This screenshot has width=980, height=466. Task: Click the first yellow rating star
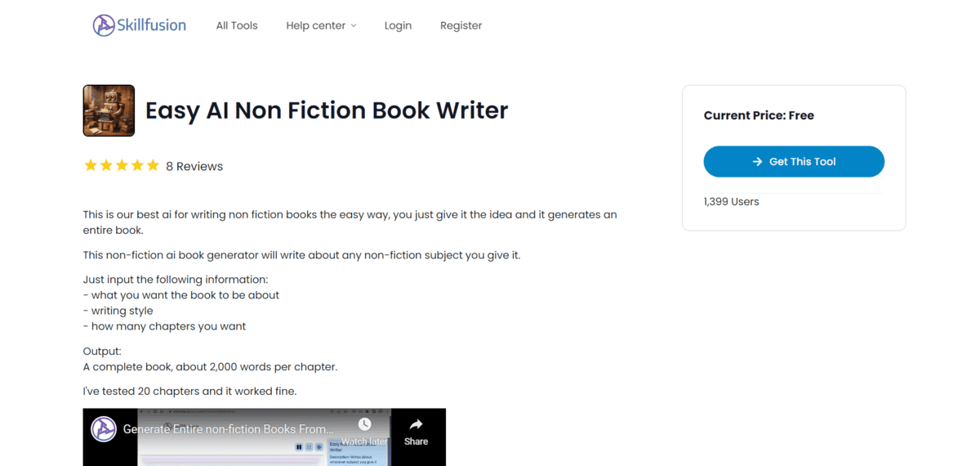(x=91, y=166)
